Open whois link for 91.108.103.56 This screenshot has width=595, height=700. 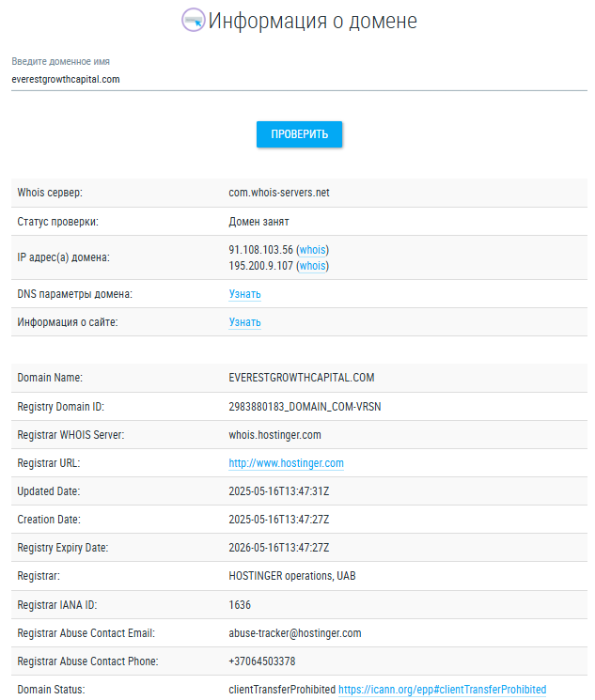pos(312,250)
